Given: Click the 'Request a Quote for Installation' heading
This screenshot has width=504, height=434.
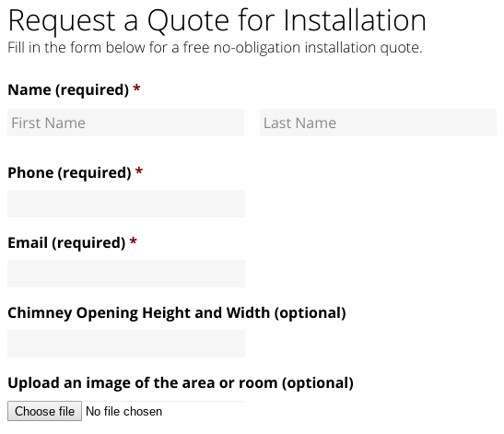Looking at the screenshot, I should coord(217,20).
